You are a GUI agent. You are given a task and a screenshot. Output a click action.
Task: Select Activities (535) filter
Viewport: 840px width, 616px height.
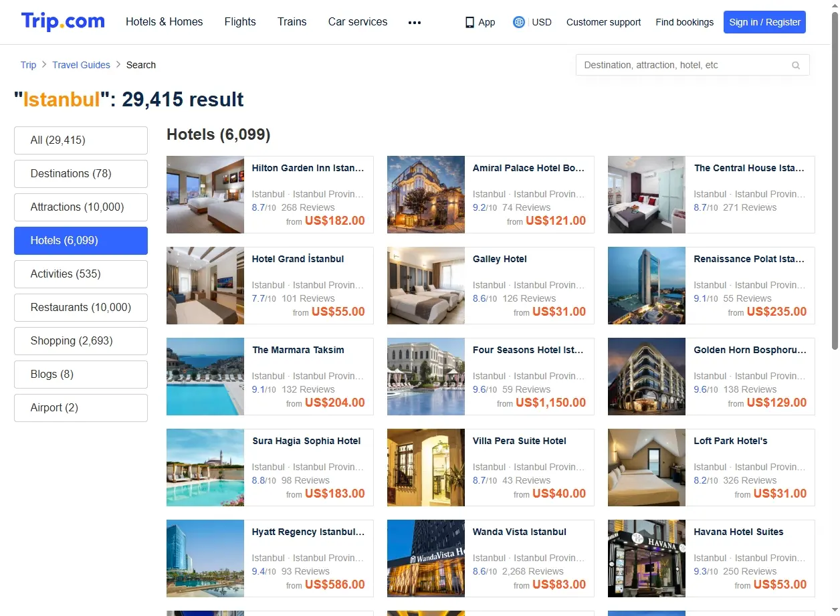[x=81, y=274]
